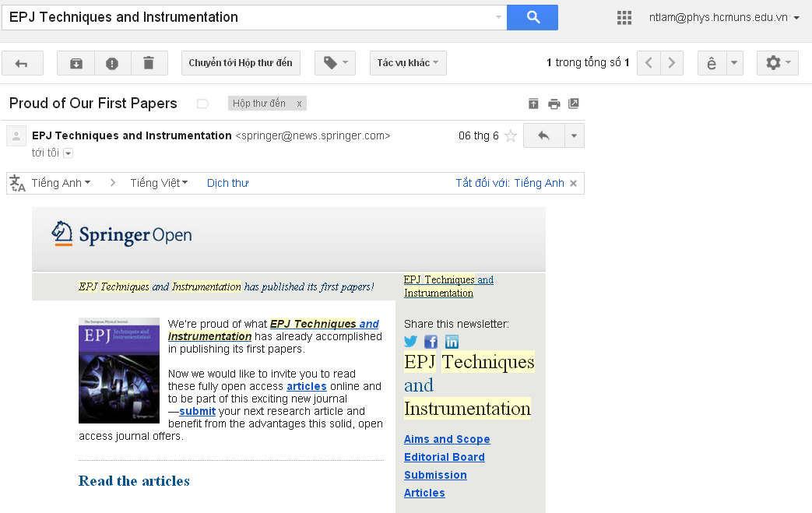Remove the 'Hộp thư đến' label

coord(299,104)
